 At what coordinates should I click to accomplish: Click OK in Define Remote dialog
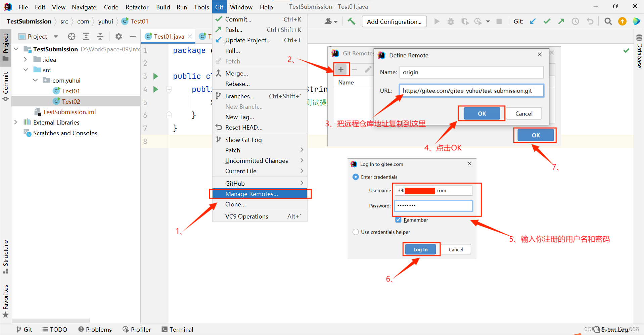pyautogui.click(x=482, y=113)
